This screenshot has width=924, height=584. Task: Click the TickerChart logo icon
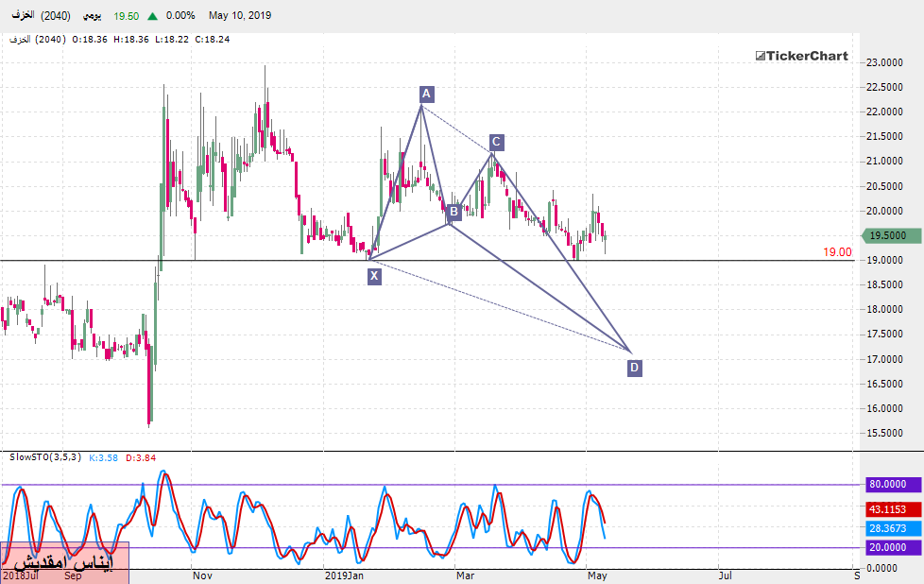click(x=760, y=57)
